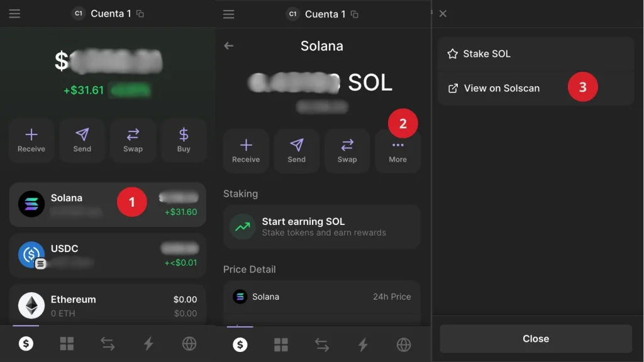Select wallet dollar tab in Solana panel bar
This screenshot has width=644, height=362.
240,345
